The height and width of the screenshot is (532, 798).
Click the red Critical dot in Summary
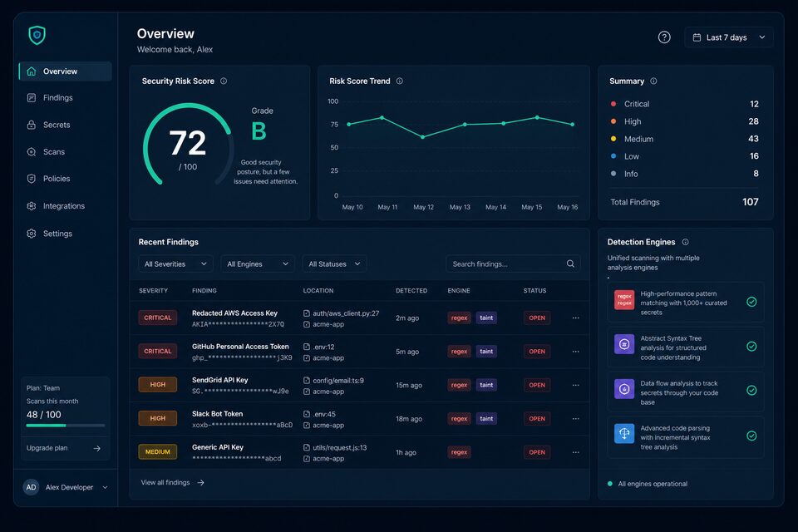(x=613, y=104)
